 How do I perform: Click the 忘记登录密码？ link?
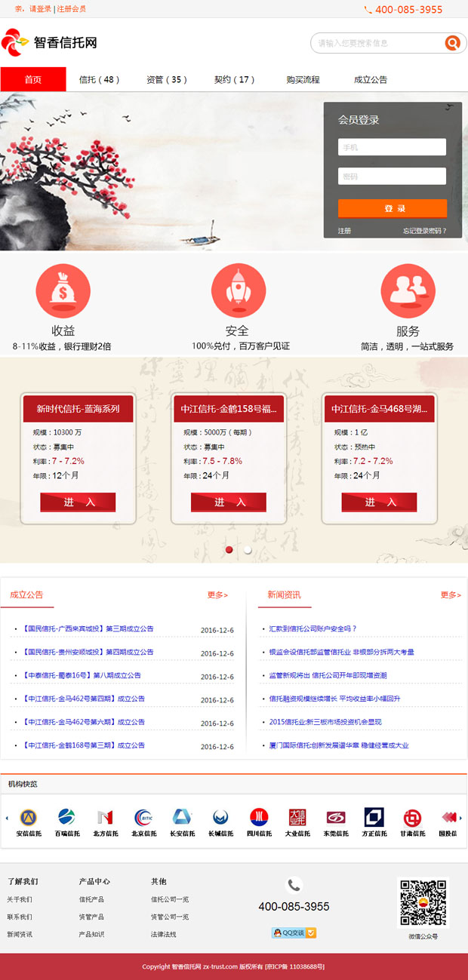click(x=424, y=231)
